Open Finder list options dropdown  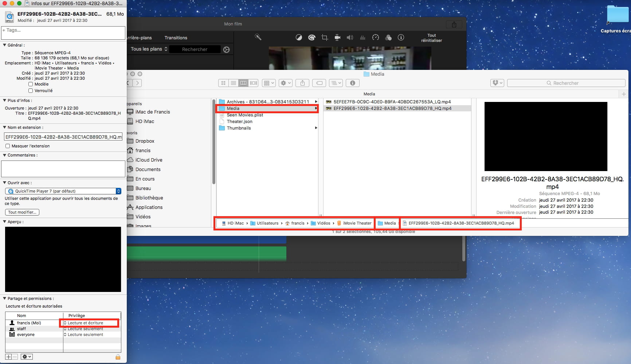point(336,83)
